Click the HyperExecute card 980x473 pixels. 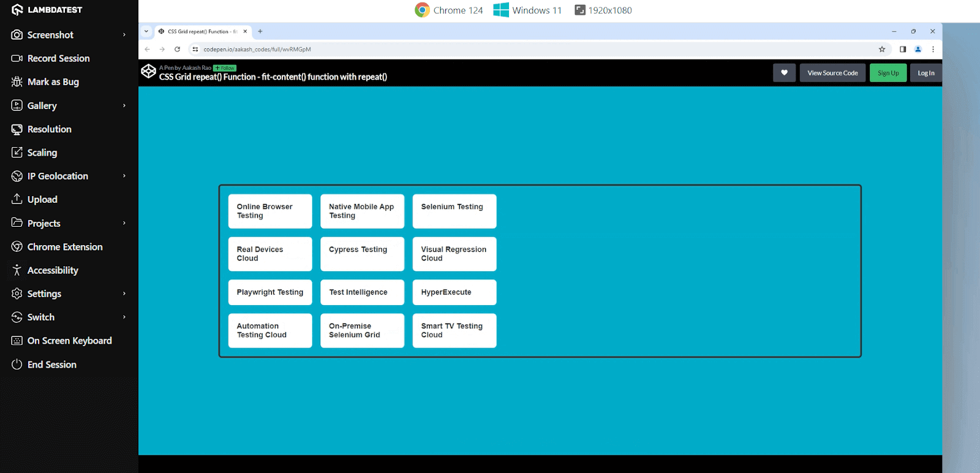click(x=454, y=292)
